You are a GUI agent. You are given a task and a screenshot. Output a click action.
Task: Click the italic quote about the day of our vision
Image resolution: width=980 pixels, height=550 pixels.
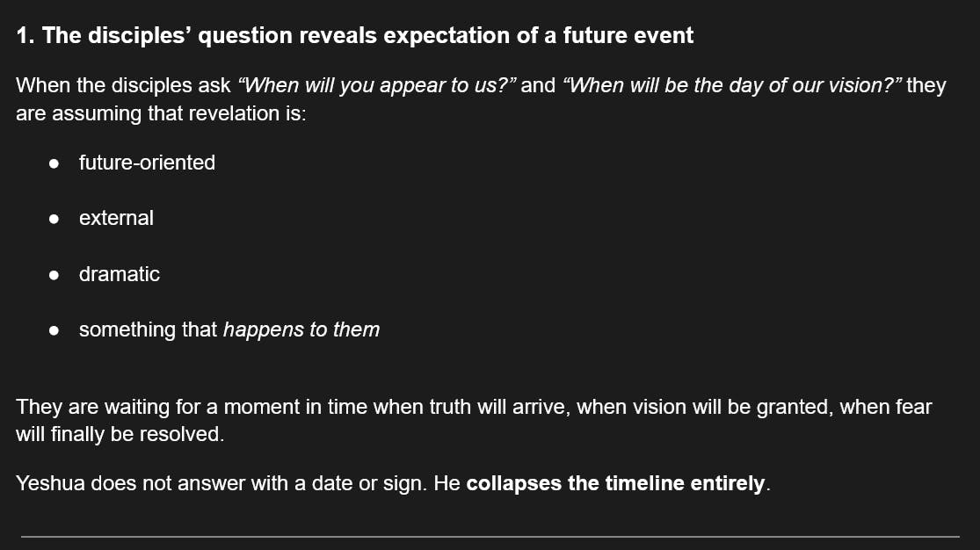[x=732, y=85]
